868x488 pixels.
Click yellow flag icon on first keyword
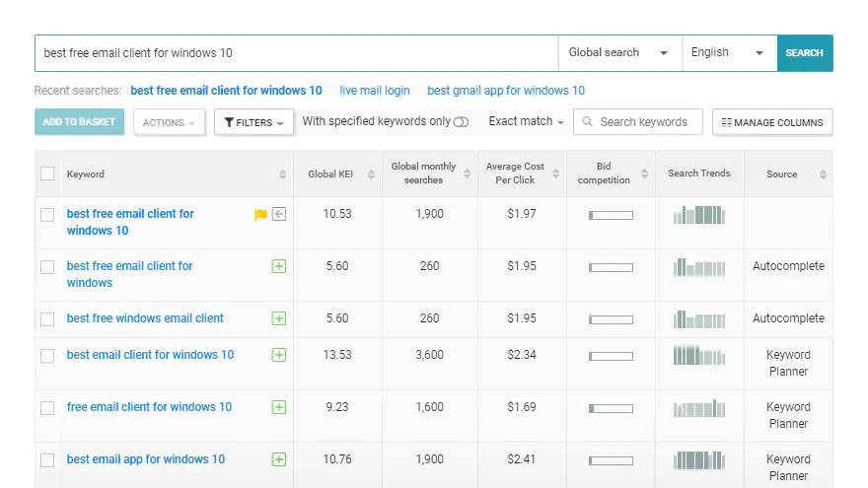pos(260,215)
